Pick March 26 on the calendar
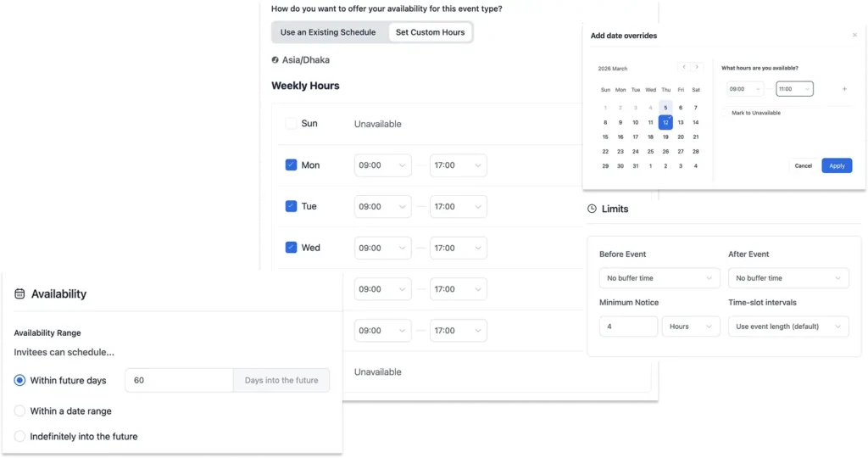868x458 pixels. [x=665, y=151]
